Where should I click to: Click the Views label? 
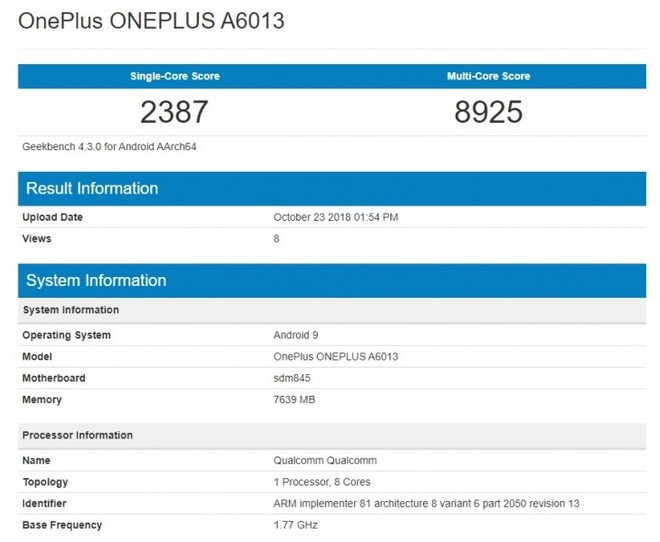point(37,239)
